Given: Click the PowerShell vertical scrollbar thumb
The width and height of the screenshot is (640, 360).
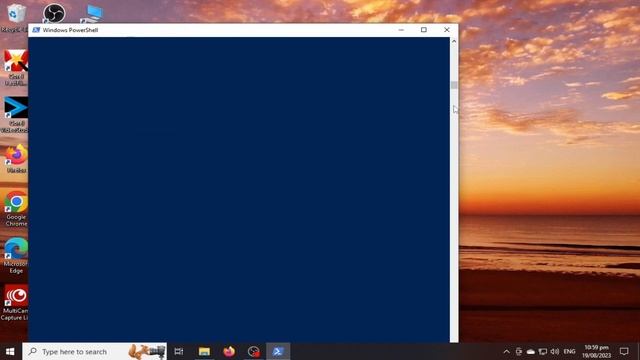Looking at the screenshot, I should tap(454, 85).
